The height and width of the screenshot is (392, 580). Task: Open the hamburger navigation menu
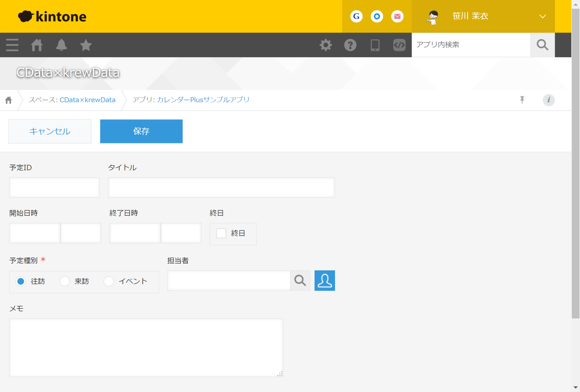pos(12,45)
